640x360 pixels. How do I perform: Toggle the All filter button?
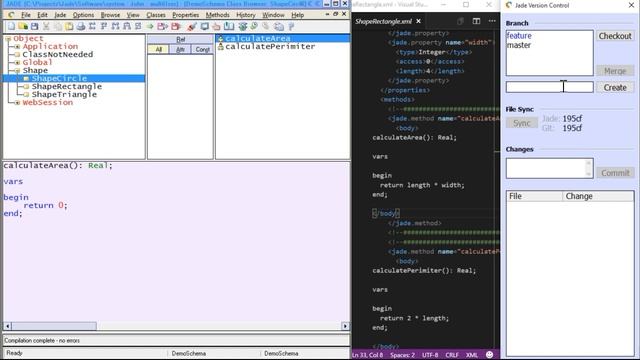[x=158, y=49]
